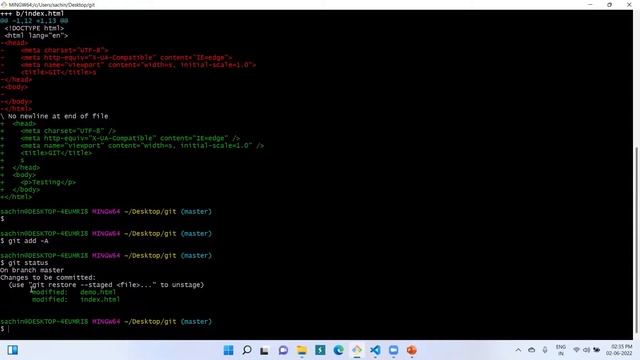The image size is (640, 360).
Task: Click 'modified: demo.html' line
Action: 74,292
